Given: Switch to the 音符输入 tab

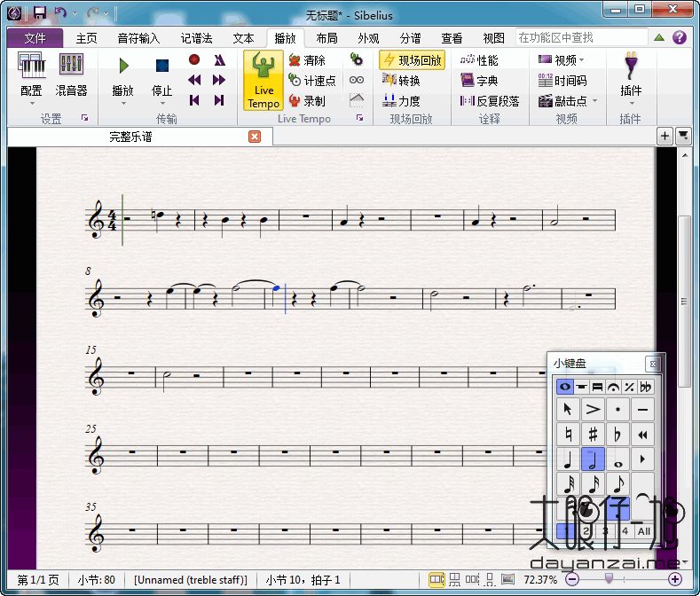Looking at the screenshot, I should (138, 38).
